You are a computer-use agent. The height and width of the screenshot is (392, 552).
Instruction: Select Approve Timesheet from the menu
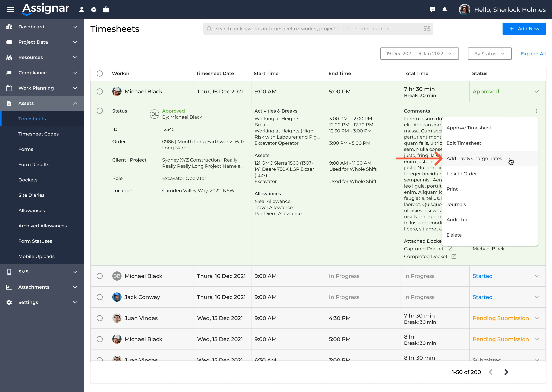click(469, 128)
